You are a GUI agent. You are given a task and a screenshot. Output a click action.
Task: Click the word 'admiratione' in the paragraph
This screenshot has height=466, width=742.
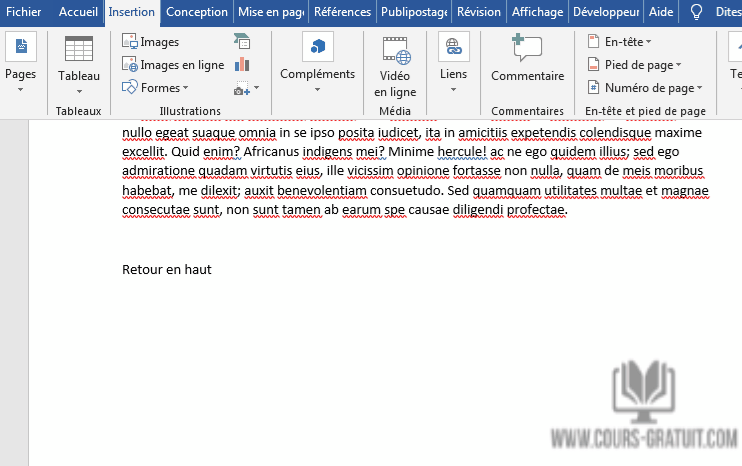pos(159,170)
